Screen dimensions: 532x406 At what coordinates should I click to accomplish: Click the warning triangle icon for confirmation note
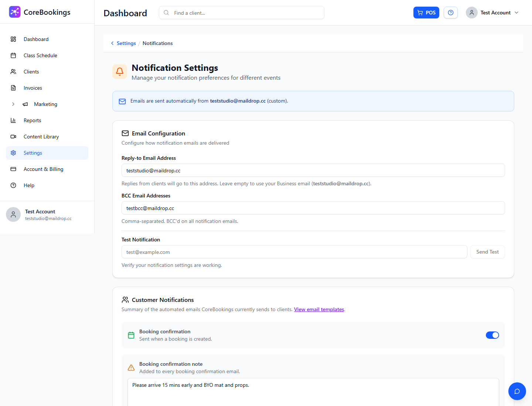point(131,368)
